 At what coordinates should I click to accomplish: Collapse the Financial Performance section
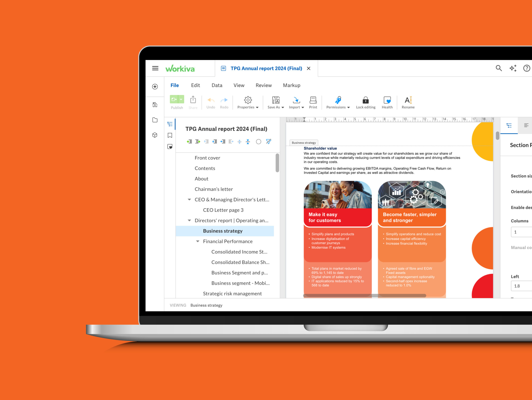(198, 241)
